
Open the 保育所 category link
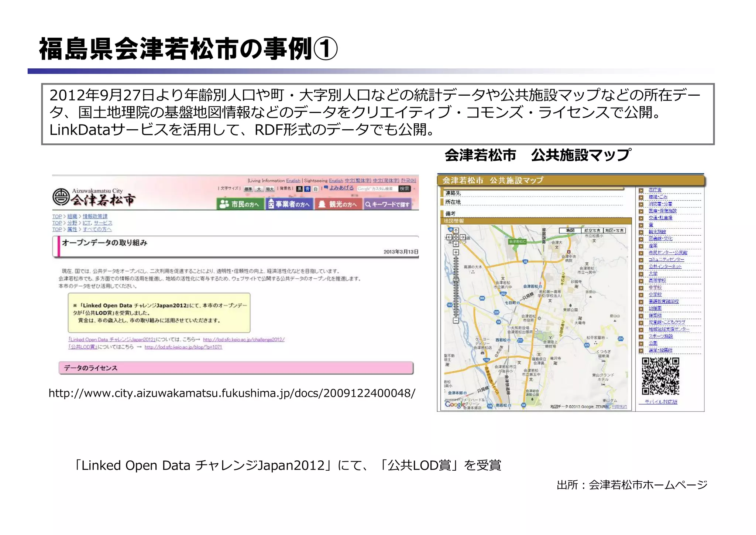pos(655,315)
